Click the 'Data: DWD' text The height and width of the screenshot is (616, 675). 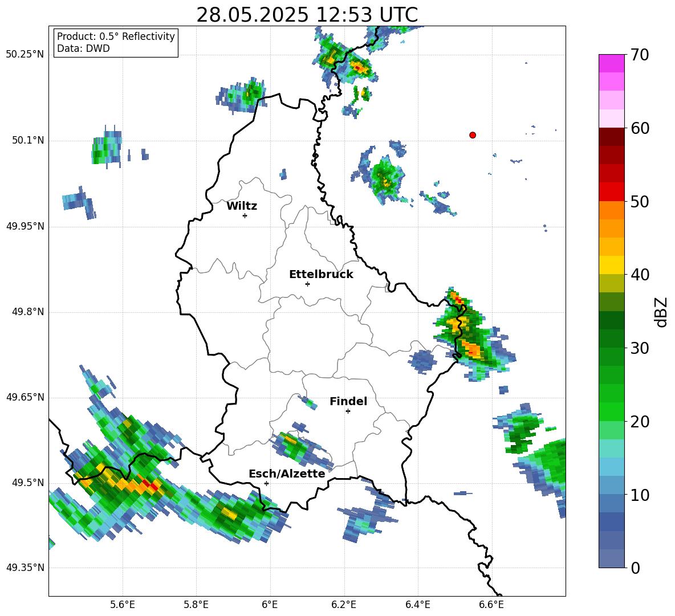pos(83,48)
